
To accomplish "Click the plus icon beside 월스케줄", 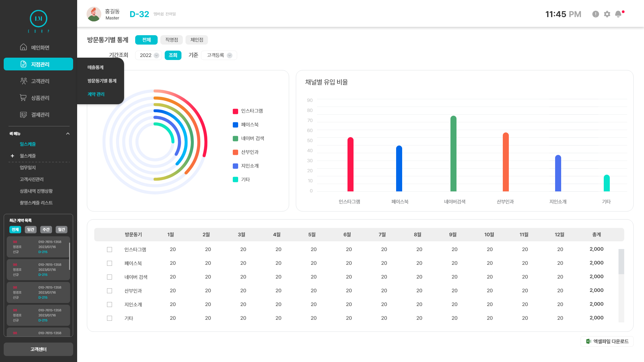I will [12, 156].
